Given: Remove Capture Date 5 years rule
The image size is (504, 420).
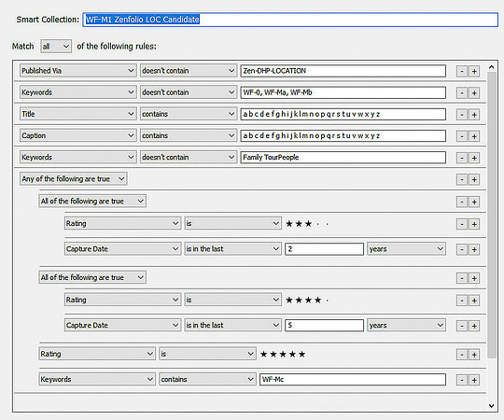Looking at the screenshot, I should click(462, 326).
